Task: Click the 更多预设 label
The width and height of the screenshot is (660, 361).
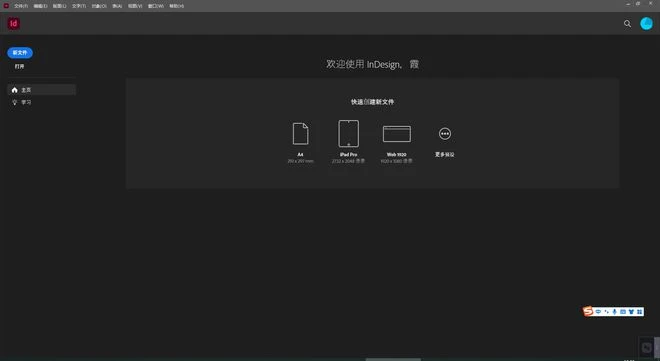Action: click(444, 154)
